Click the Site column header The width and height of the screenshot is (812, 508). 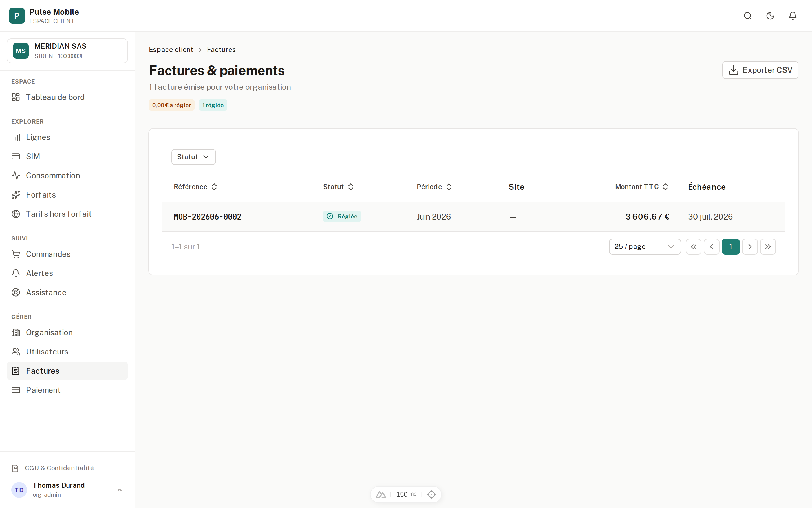(x=517, y=187)
